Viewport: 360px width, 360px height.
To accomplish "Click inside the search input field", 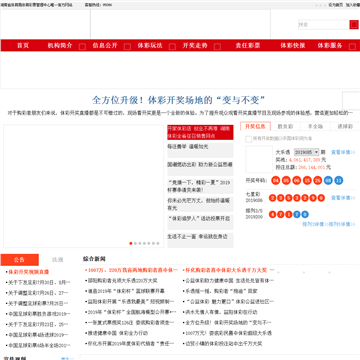I will [x=324, y=25].
